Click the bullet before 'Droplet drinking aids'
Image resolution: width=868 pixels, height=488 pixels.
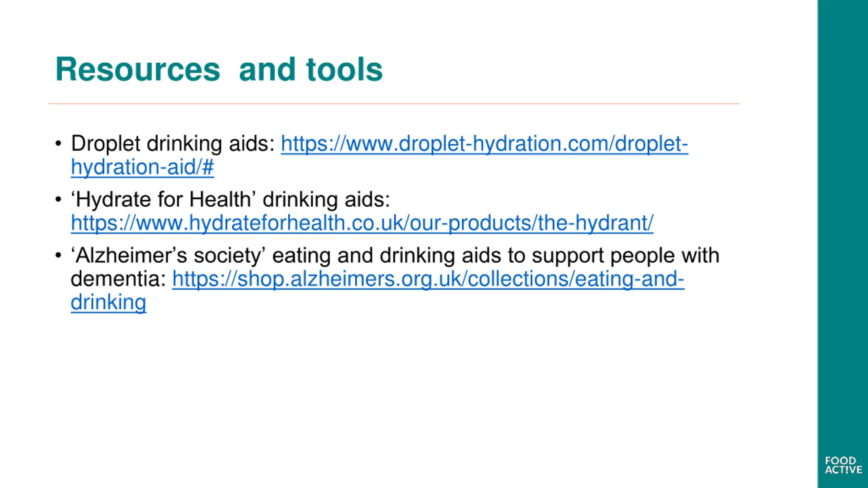(x=58, y=144)
